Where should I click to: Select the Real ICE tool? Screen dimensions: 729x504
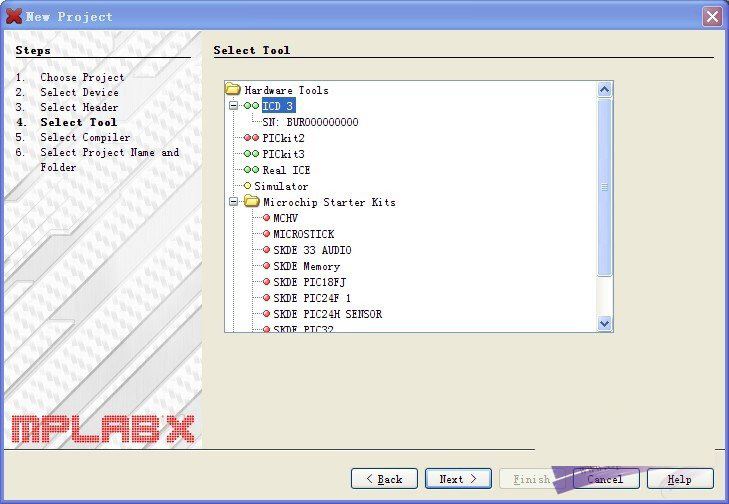286,170
